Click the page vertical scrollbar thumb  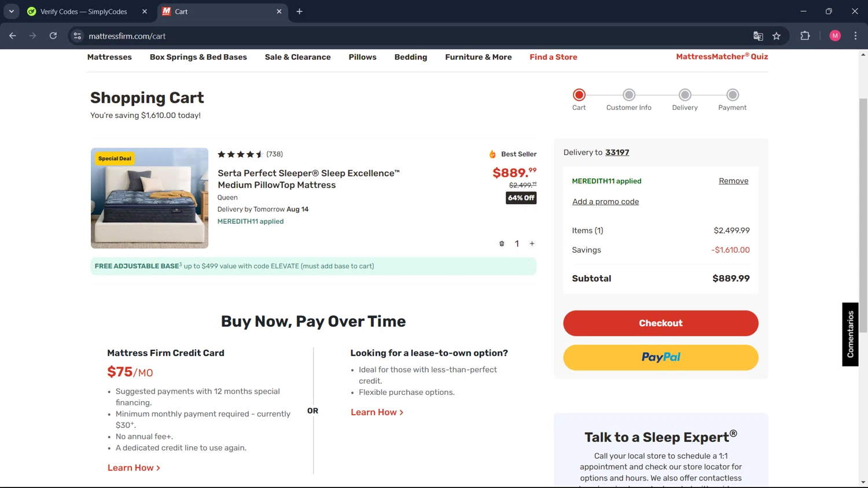pyautogui.click(x=863, y=215)
